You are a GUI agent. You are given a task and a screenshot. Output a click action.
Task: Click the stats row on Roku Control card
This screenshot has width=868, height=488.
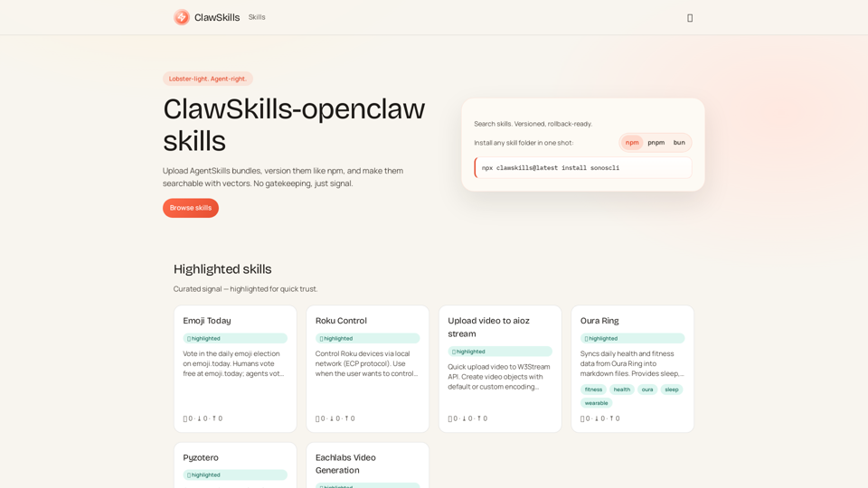click(x=335, y=418)
